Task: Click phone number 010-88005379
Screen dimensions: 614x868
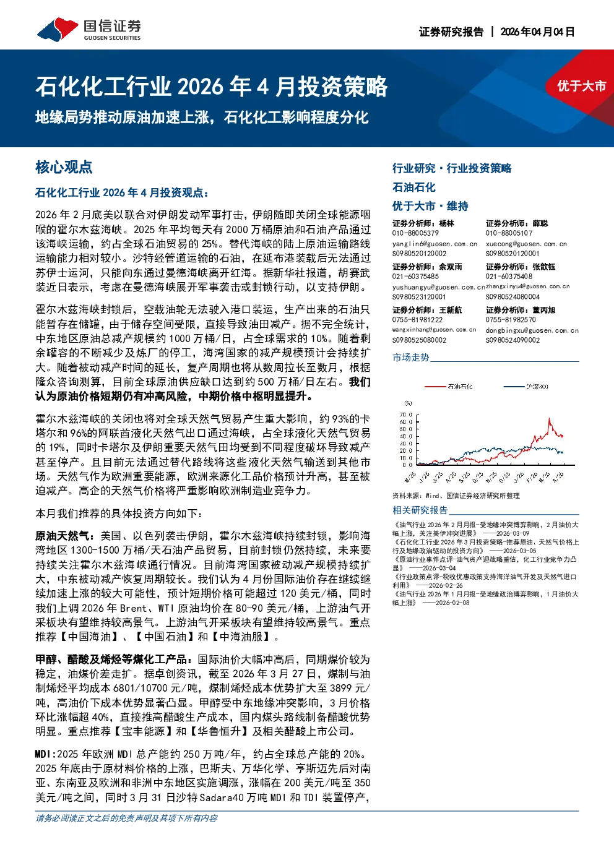Action: 415,233
